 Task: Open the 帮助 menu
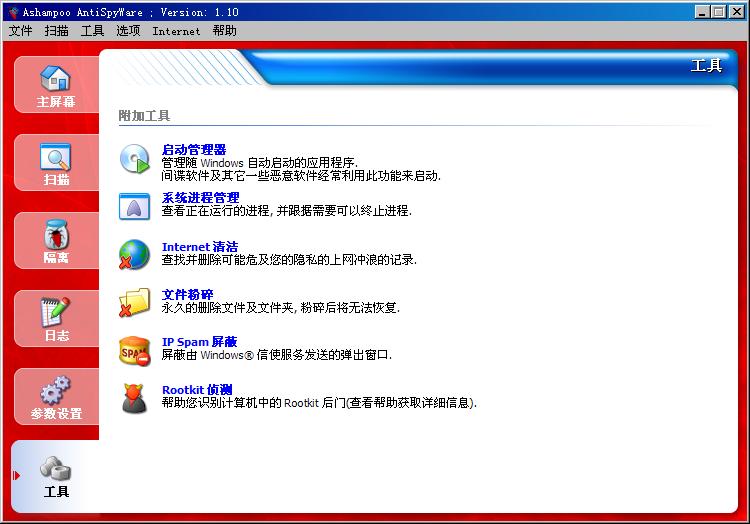coord(225,31)
